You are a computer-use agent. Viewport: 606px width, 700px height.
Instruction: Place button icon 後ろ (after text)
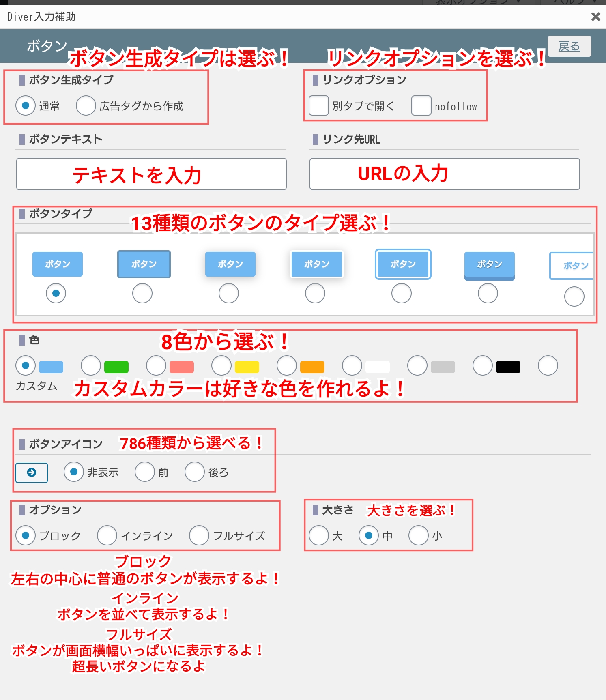tap(195, 472)
